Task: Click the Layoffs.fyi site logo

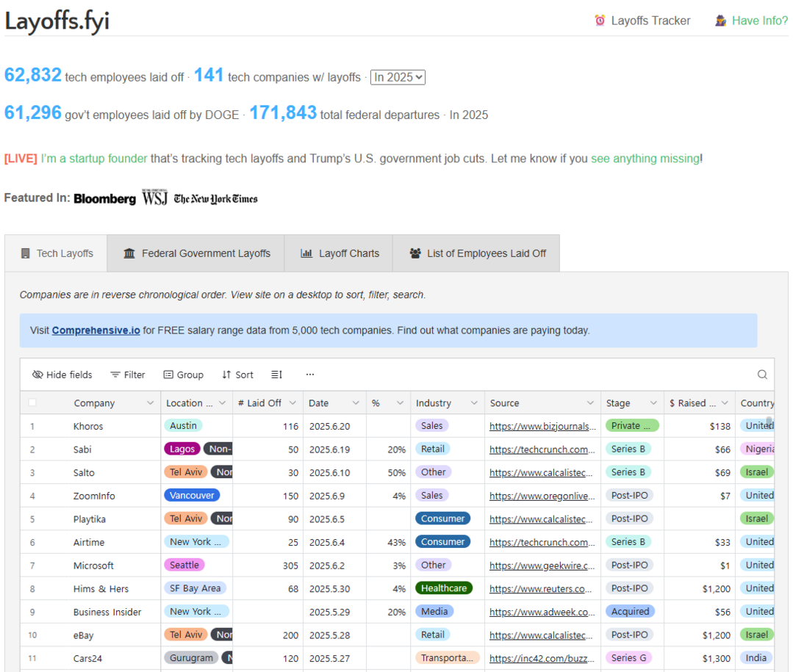Action: (57, 22)
